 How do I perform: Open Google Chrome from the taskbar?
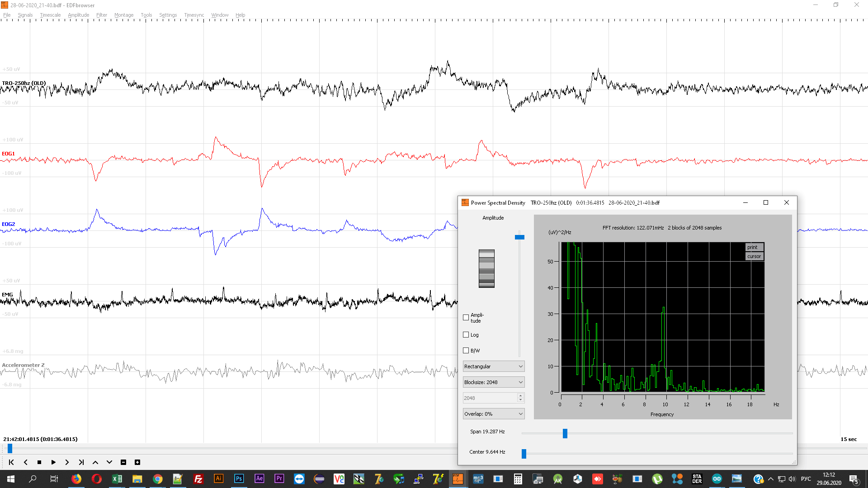tap(158, 479)
